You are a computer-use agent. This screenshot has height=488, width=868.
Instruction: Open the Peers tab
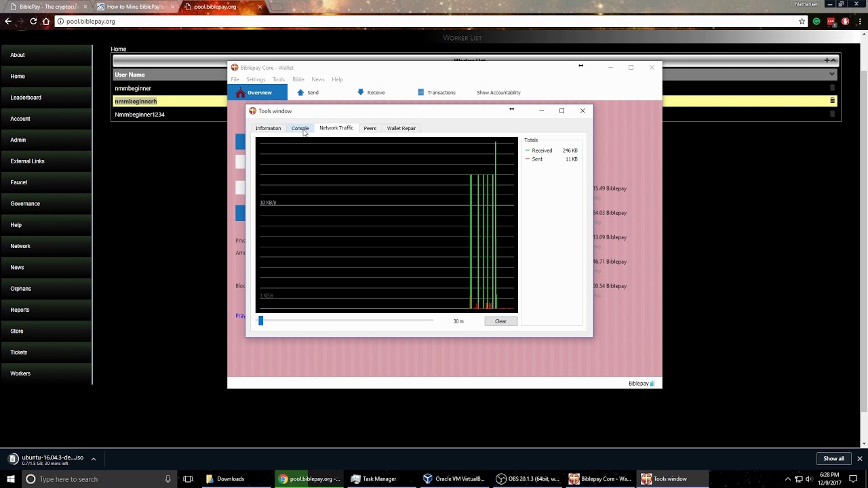[x=370, y=128]
